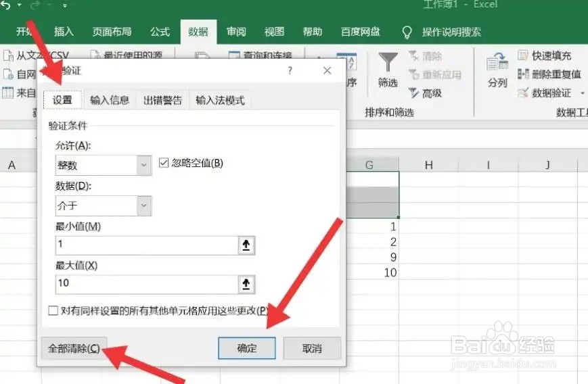Screen dimensions: 588x384
Task: Close the data validation dialog
Action: (x=327, y=70)
